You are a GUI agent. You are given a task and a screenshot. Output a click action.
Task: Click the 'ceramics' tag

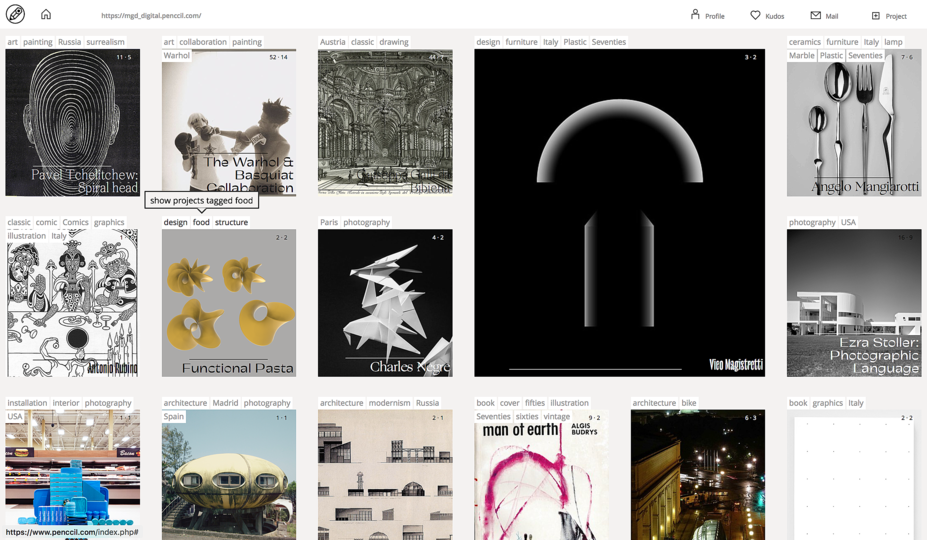point(805,42)
